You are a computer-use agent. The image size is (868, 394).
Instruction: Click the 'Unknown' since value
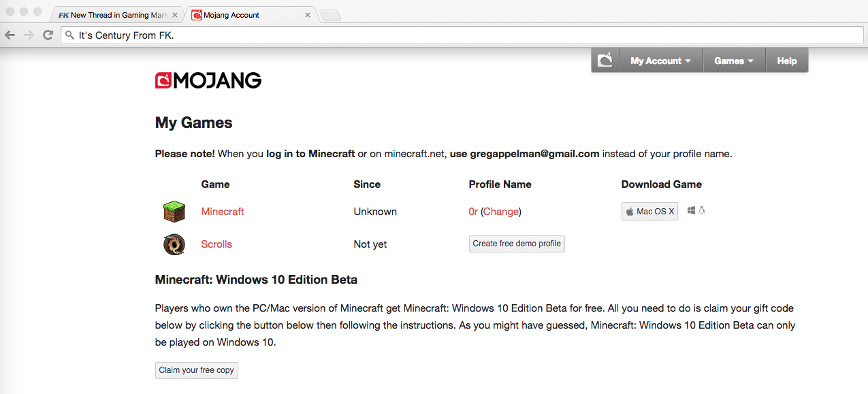(x=375, y=212)
